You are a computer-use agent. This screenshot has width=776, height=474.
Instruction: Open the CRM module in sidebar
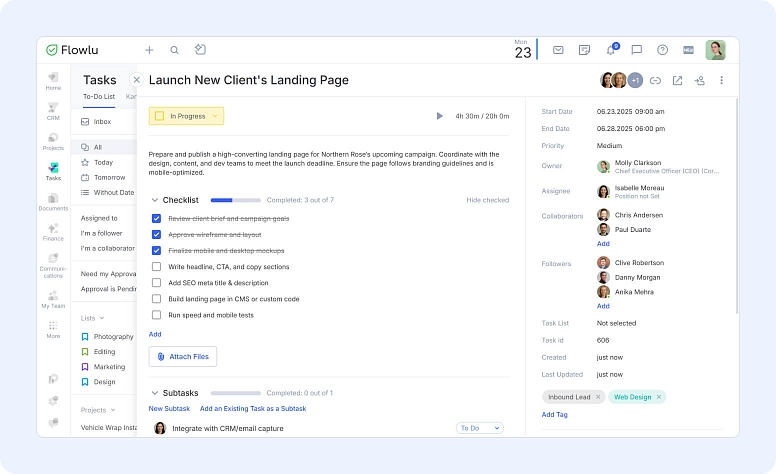click(x=53, y=111)
